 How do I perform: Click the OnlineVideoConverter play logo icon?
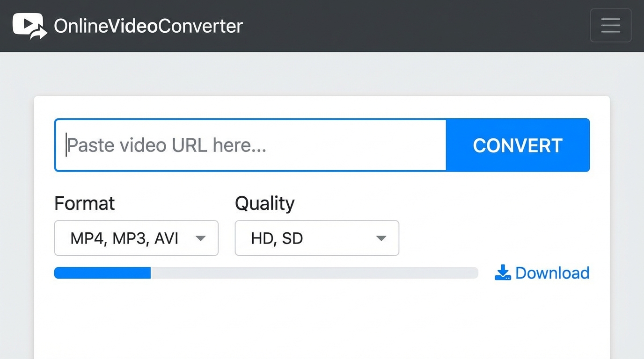28,25
